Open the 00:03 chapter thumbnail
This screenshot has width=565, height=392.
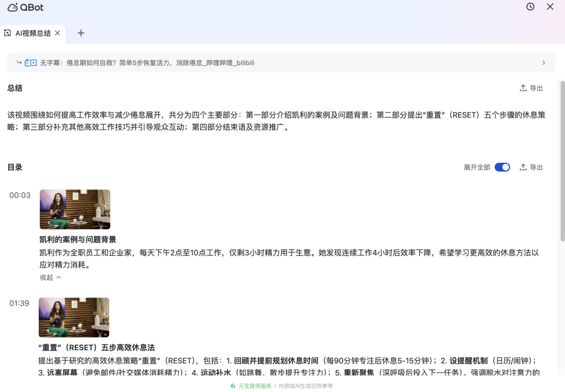[x=75, y=209]
